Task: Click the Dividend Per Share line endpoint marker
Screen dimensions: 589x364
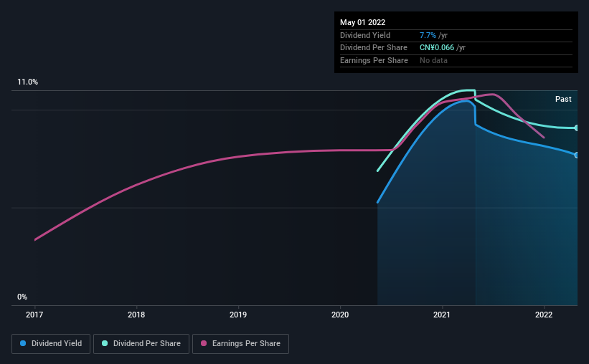Action: (577, 128)
